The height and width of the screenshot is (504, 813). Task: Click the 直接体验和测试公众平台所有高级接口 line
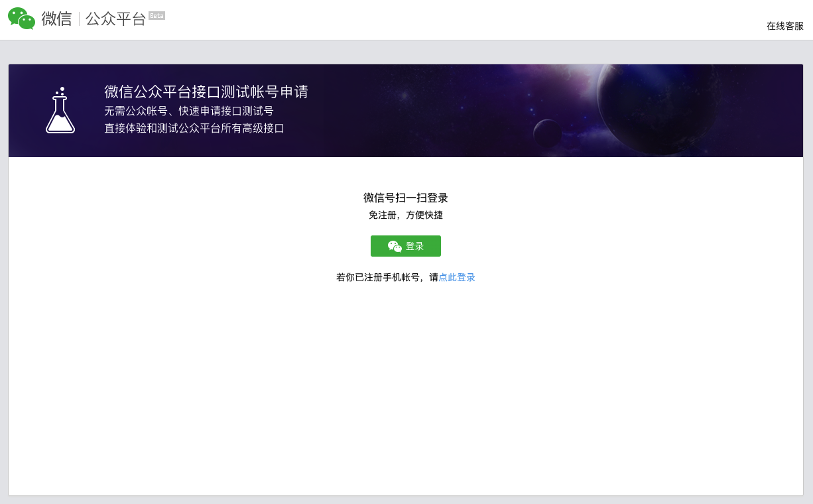click(194, 129)
